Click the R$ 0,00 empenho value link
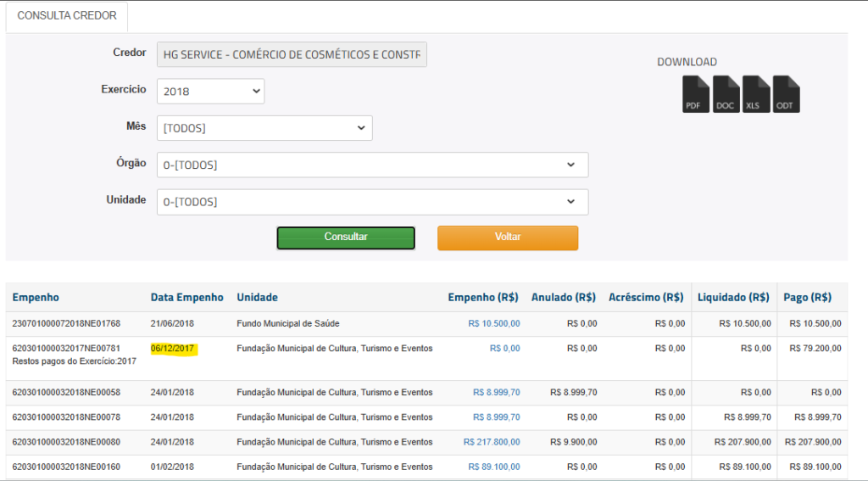868x481 pixels. 504,349
